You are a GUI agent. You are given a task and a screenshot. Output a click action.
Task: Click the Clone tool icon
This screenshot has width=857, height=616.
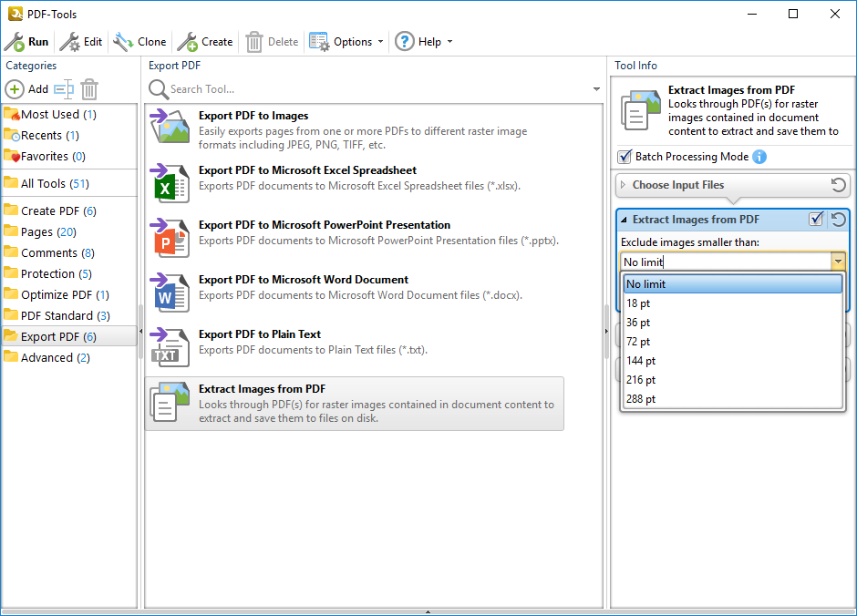[123, 42]
